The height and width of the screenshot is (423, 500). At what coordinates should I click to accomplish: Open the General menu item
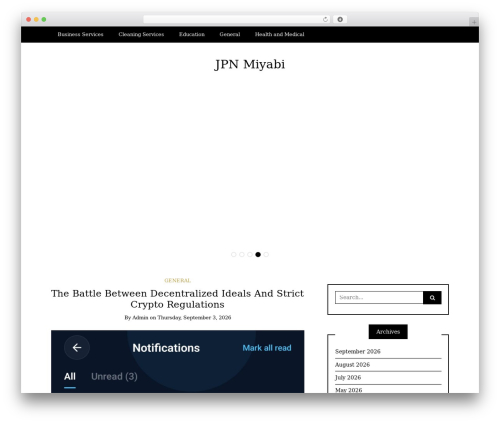tap(230, 34)
